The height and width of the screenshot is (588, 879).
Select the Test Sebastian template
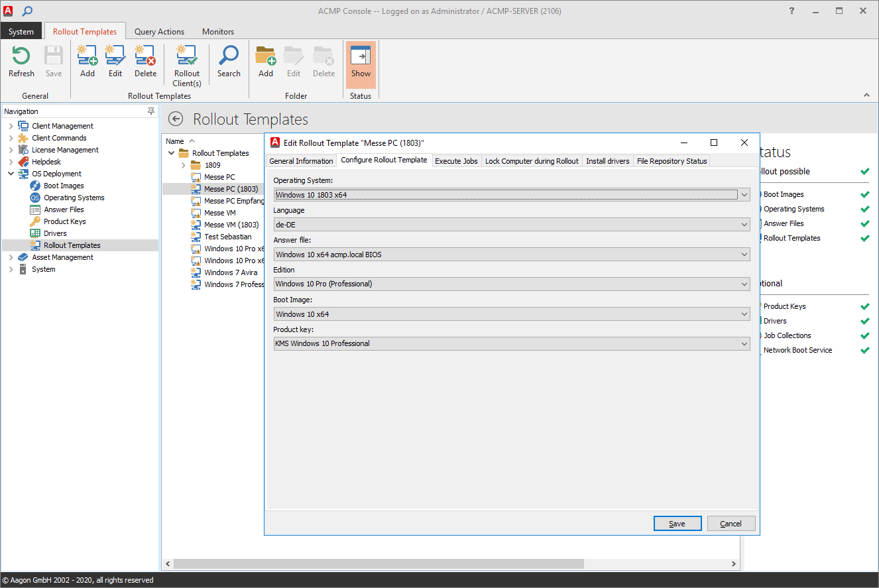[228, 237]
